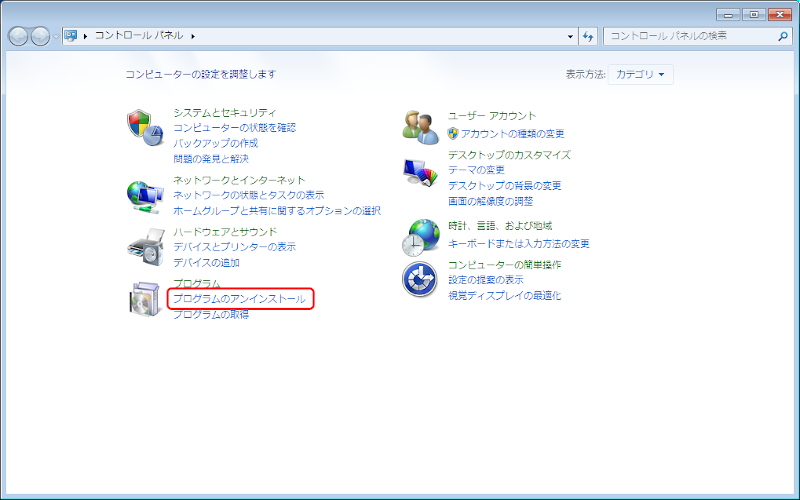Open コンピューターの状態を確認 link

234,128
